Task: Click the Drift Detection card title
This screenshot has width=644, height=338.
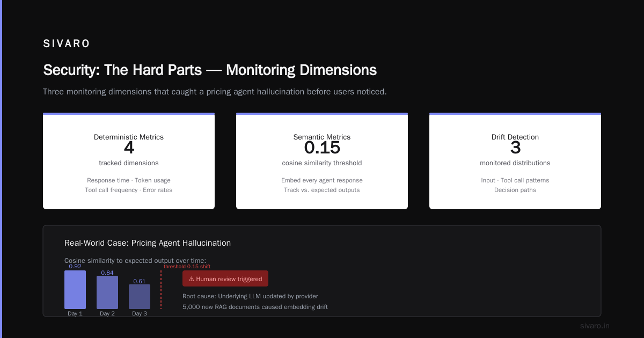Action: click(x=515, y=137)
